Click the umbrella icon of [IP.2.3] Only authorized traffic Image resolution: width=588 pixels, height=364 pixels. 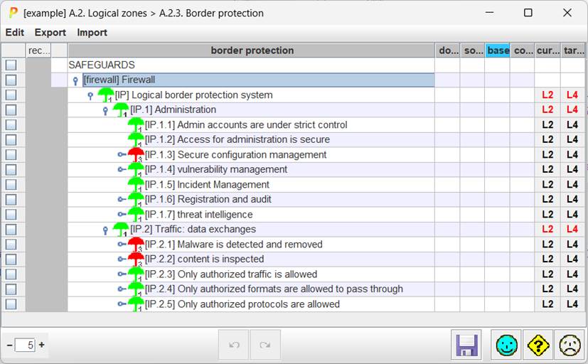(x=136, y=274)
